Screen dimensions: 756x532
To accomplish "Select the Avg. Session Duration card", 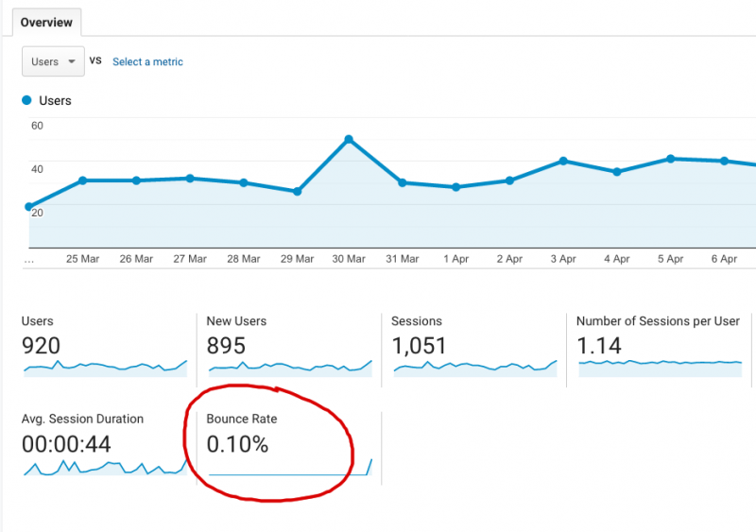I will [x=104, y=442].
